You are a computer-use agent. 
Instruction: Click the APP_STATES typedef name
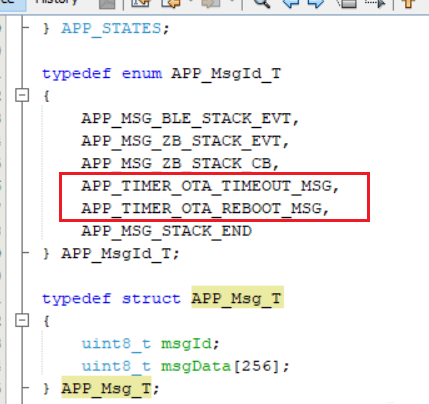[x=111, y=28]
